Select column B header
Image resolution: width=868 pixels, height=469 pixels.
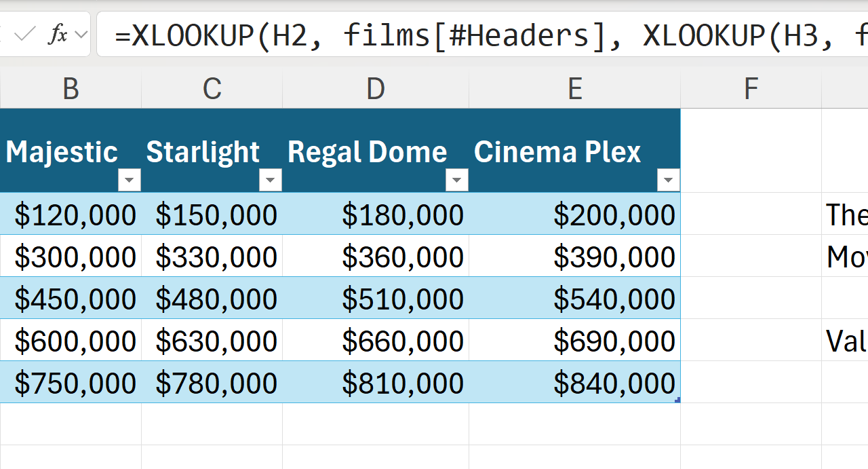click(71, 88)
